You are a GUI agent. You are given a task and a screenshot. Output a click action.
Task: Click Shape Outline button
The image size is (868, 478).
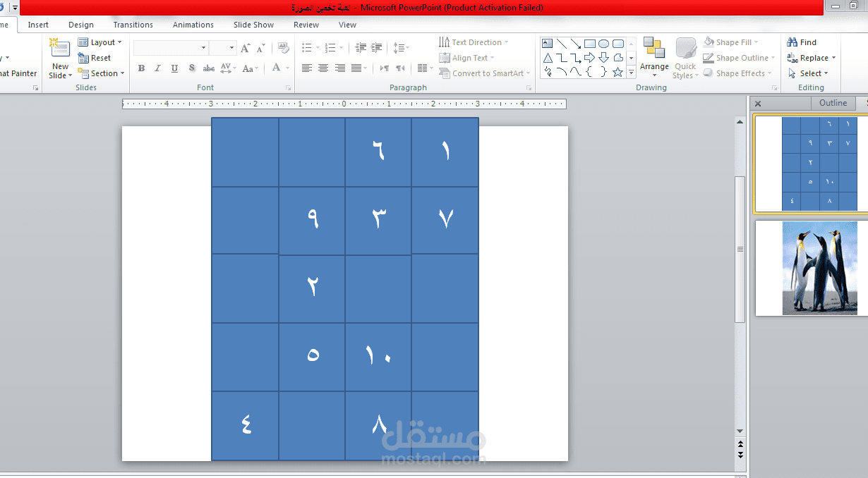tap(738, 58)
